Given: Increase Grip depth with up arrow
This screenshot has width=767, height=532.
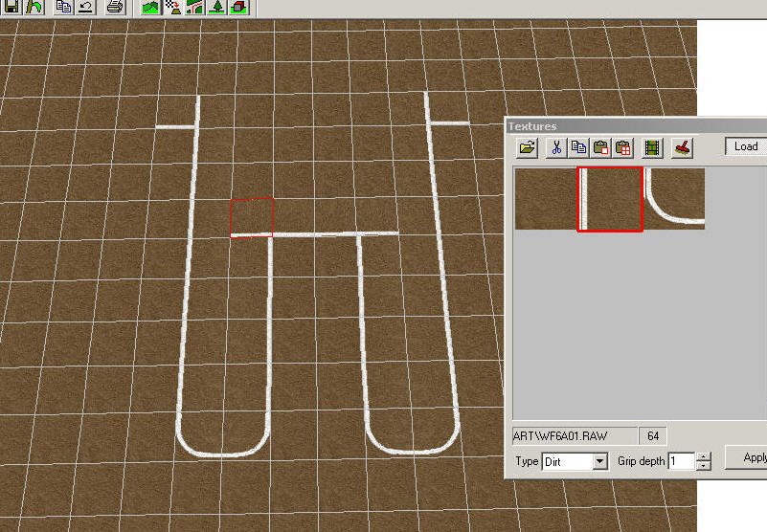Looking at the screenshot, I should click(704, 456).
